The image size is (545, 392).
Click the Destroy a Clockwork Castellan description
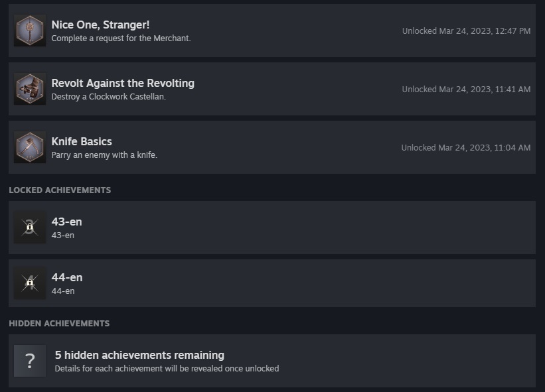(108, 97)
